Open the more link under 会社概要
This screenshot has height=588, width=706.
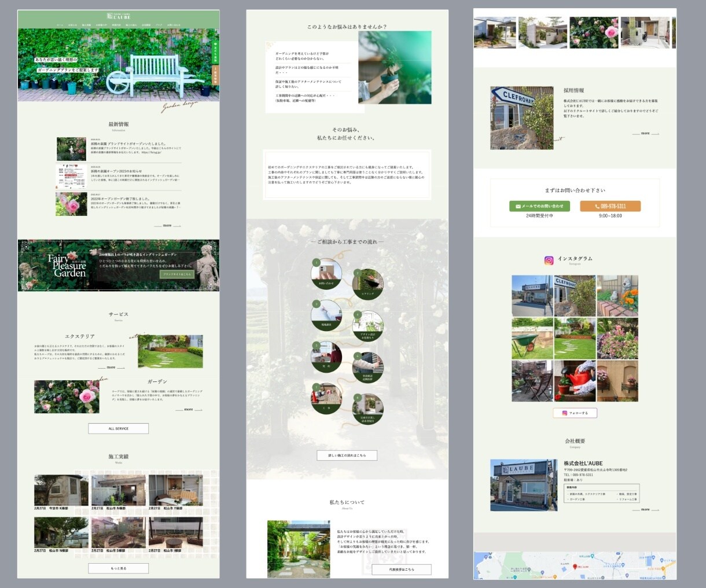pyautogui.click(x=646, y=510)
